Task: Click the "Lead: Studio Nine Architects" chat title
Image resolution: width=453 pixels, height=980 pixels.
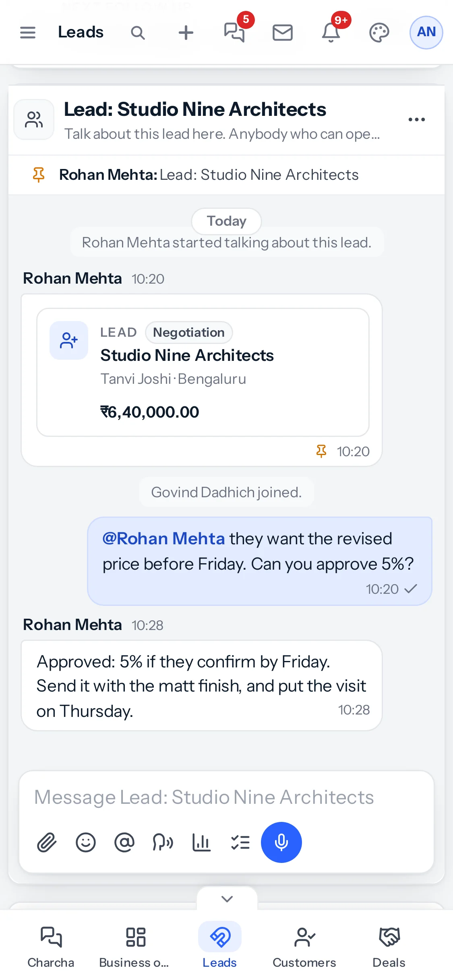Action: click(x=195, y=109)
